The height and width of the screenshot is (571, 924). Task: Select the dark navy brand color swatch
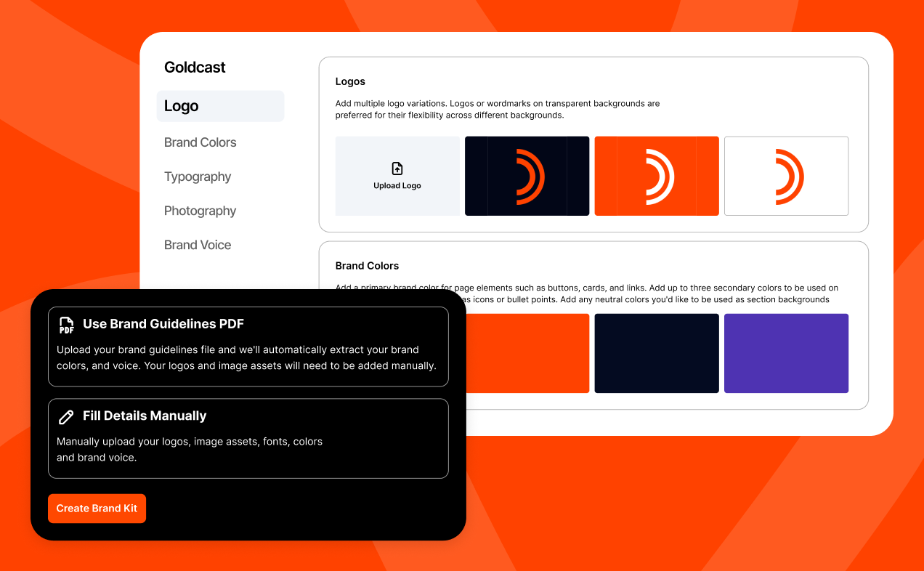point(656,353)
